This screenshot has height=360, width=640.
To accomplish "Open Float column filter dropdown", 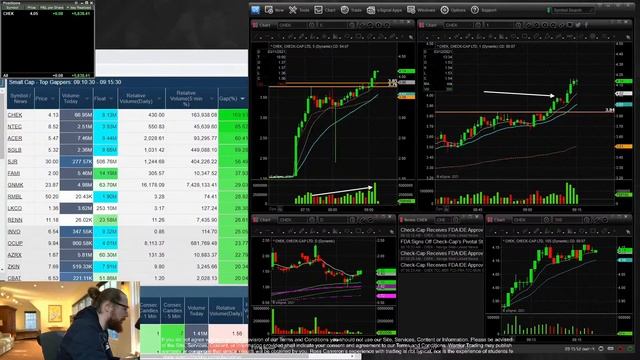I will (x=111, y=99).
